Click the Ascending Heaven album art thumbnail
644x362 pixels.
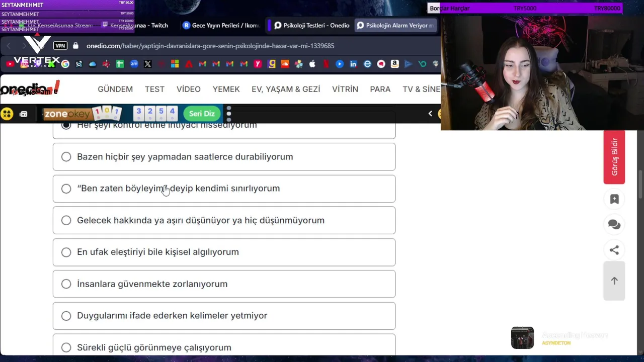click(x=522, y=338)
